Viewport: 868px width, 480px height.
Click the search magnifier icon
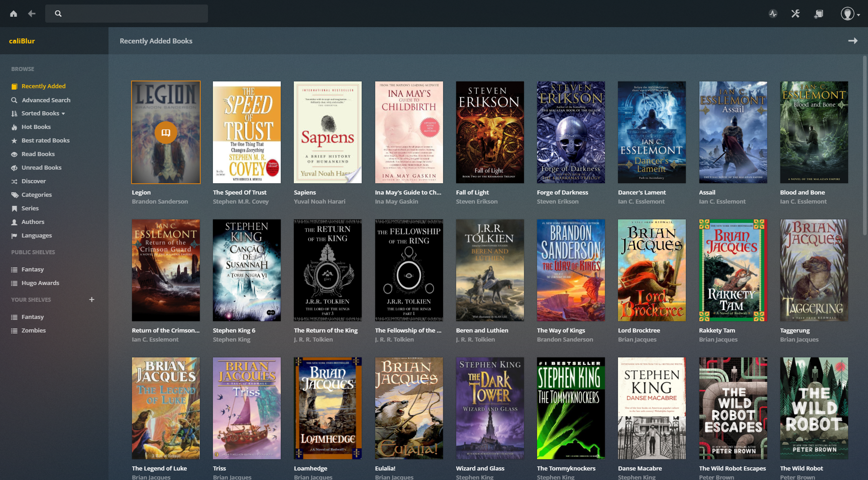[58, 14]
